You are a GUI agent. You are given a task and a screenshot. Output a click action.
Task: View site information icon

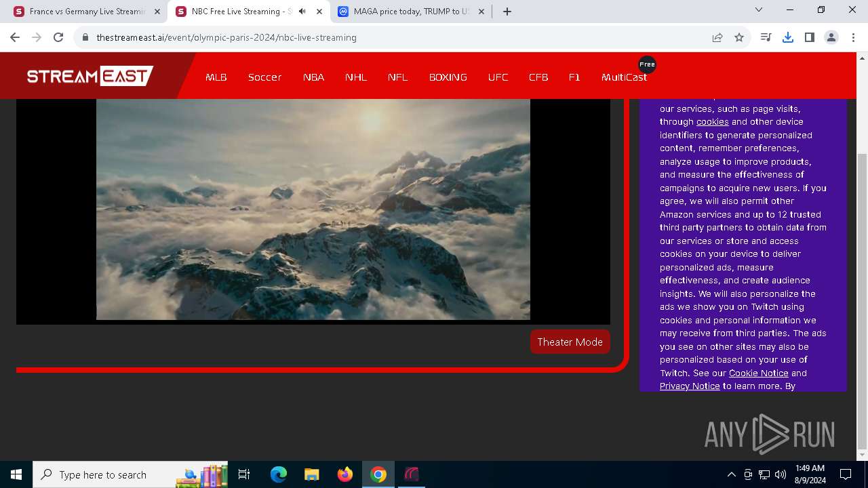(x=85, y=37)
